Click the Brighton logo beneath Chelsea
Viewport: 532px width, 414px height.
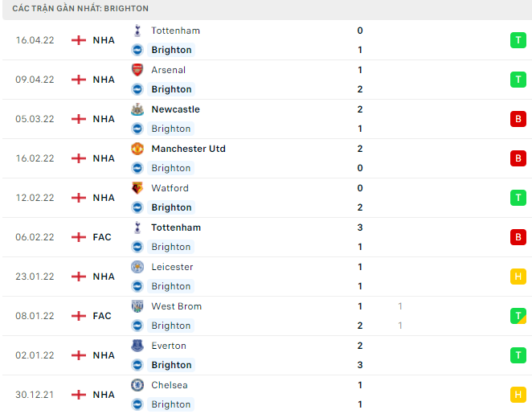(137, 404)
